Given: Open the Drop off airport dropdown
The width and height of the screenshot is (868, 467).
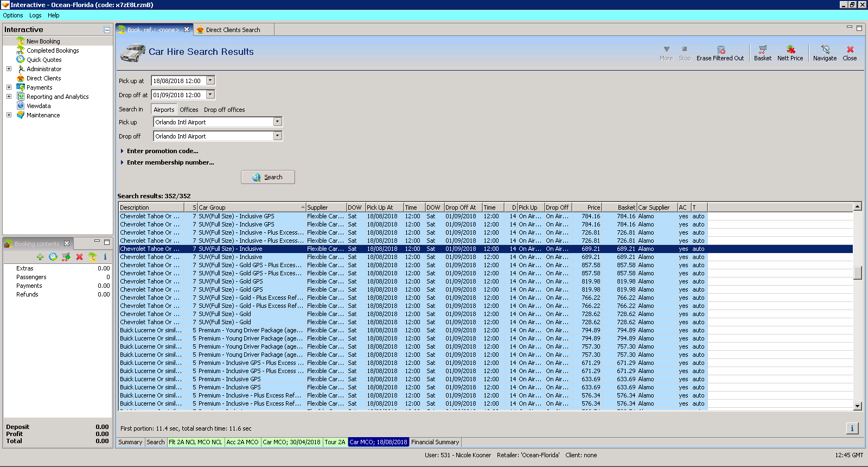Looking at the screenshot, I should [x=277, y=136].
